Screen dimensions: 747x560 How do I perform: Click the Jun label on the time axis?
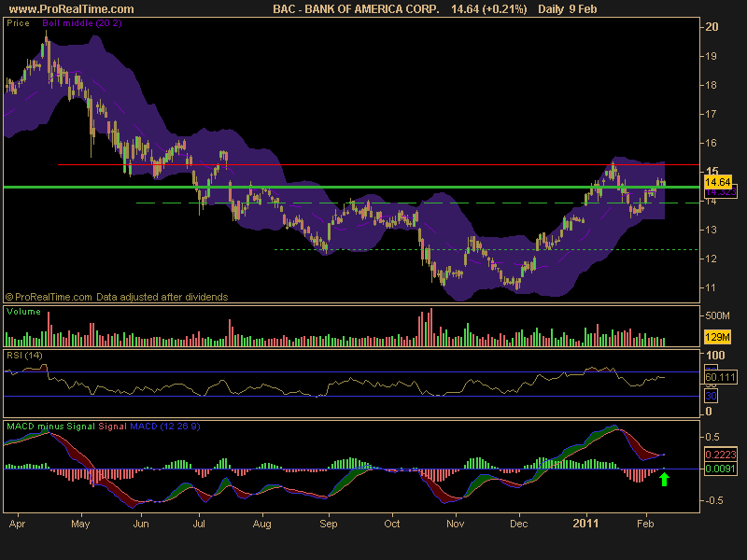[141, 525]
